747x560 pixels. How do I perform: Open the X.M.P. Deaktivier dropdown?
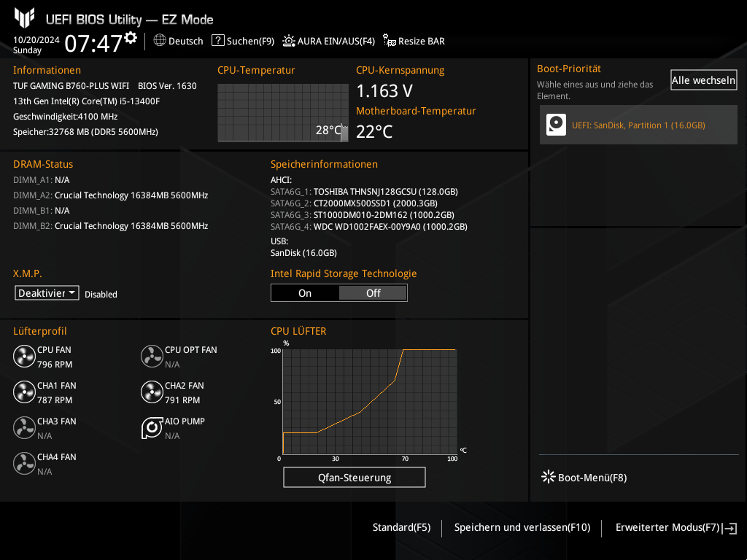(x=47, y=293)
